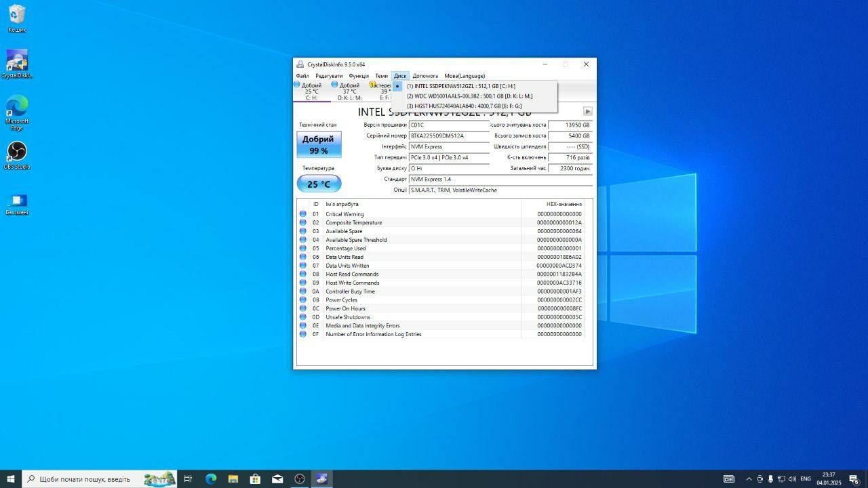
Task: Open File Explorer from the taskbar
Action: pyautogui.click(x=233, y=479)
